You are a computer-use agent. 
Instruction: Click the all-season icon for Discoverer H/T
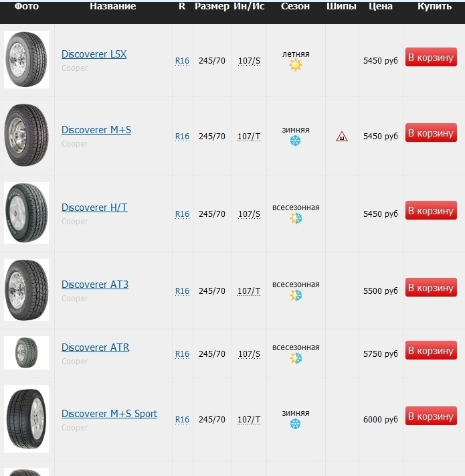click(296, 218)
